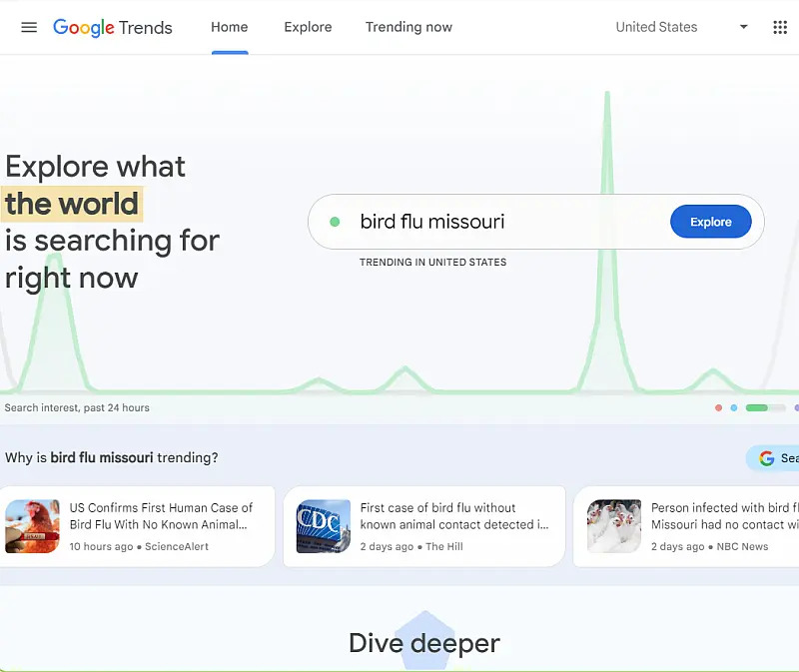Click the Google Trends logo
799x672 pixels.
point(113,28)
